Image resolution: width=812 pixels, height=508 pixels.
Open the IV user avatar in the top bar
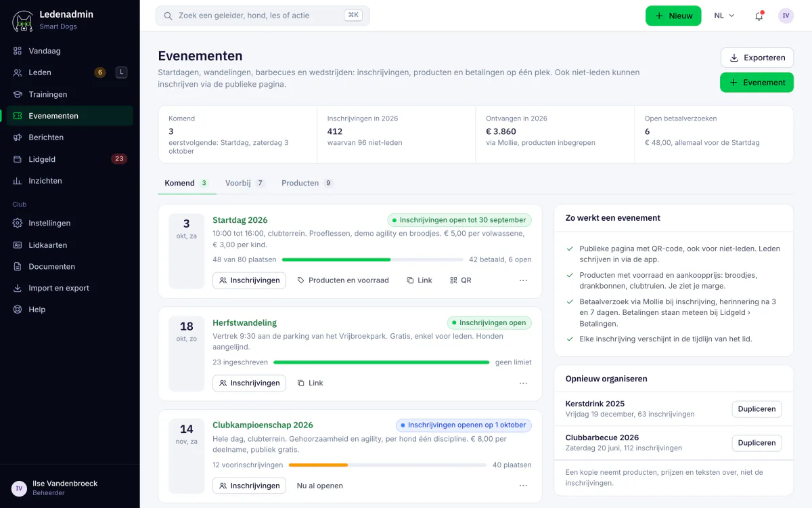point(786,16)
